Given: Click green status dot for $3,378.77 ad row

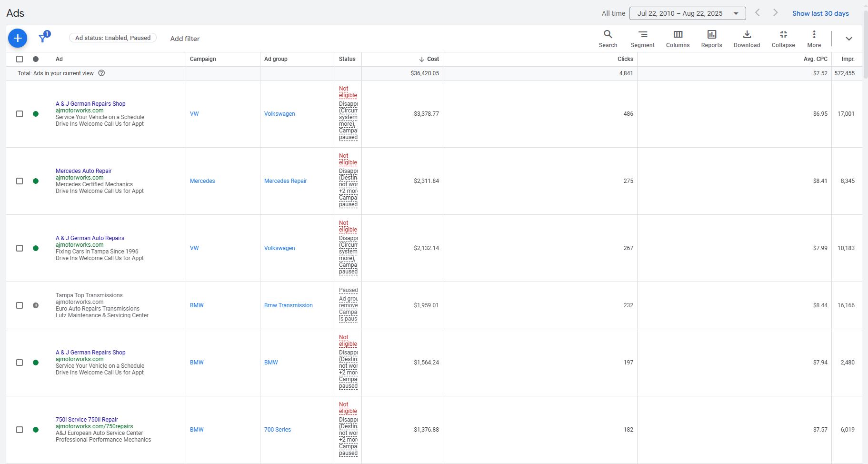Looking at the screenshot, I should point(36,114).
